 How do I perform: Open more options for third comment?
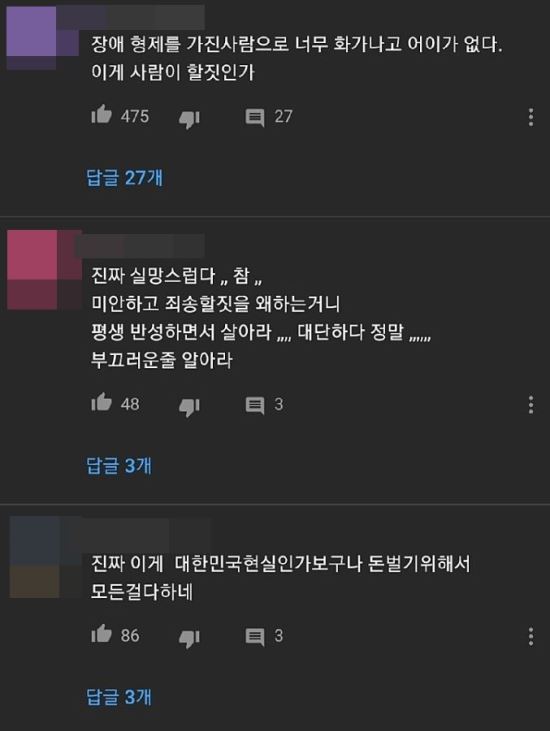[530, 636]
